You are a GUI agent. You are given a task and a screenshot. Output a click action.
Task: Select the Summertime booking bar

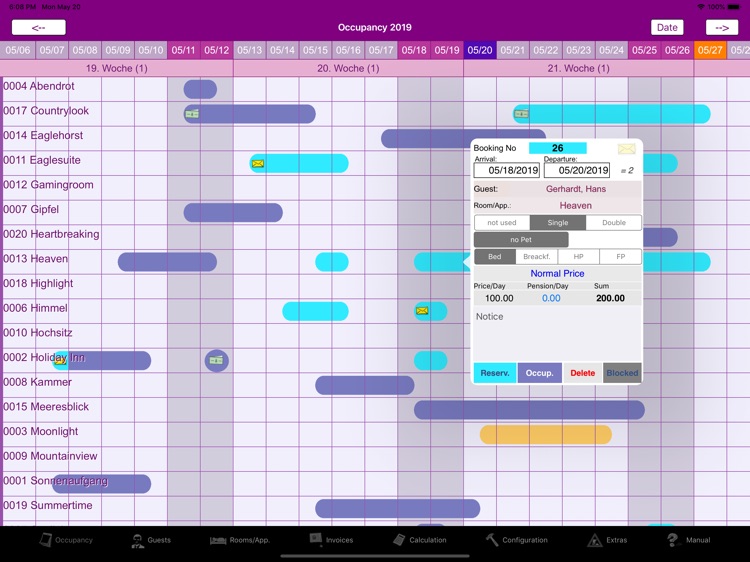pos(397,508)
